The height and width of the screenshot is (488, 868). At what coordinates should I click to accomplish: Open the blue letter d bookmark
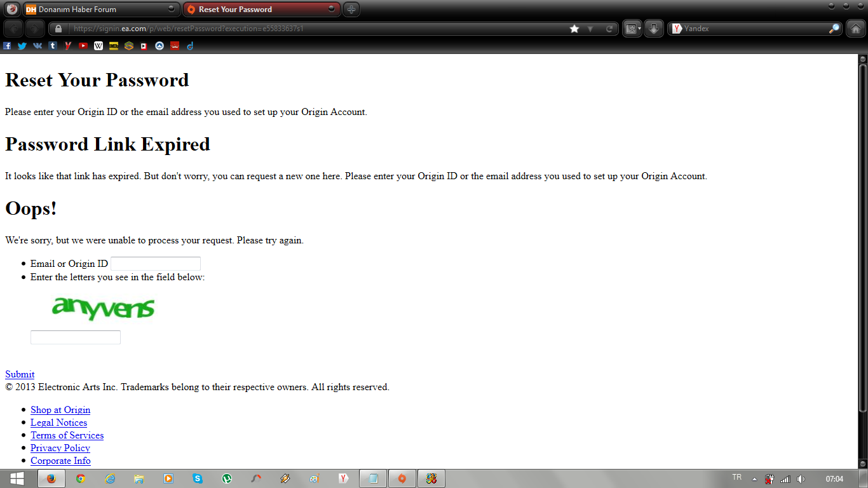coord(190,46)
